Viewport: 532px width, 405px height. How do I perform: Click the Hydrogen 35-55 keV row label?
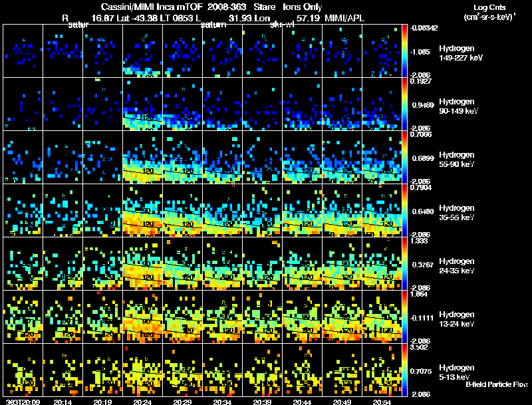[x=457, y=213]
